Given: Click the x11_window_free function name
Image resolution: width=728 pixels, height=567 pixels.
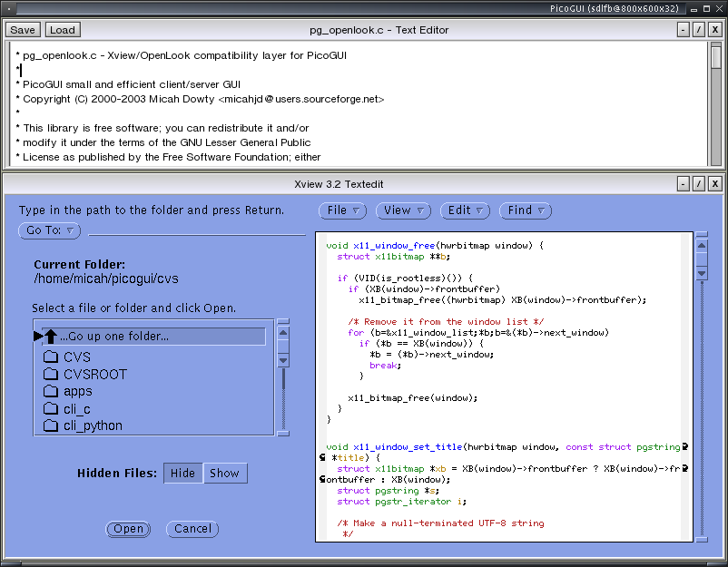Looking at the screenshot, I should point(394,246).
